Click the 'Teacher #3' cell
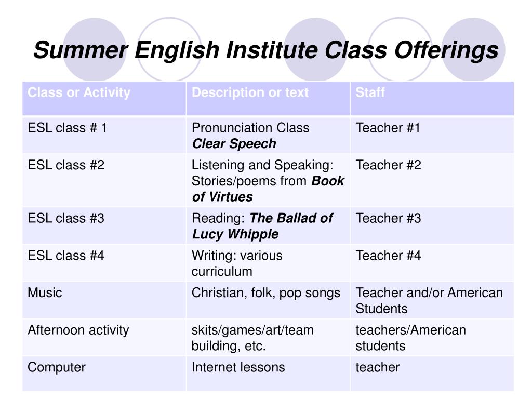Viewport: 532px width, 399px height. coord(432,226)
